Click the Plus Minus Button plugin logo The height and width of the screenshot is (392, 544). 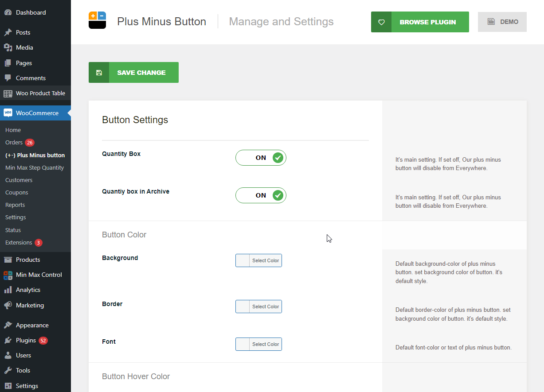[x=97, y=20]
